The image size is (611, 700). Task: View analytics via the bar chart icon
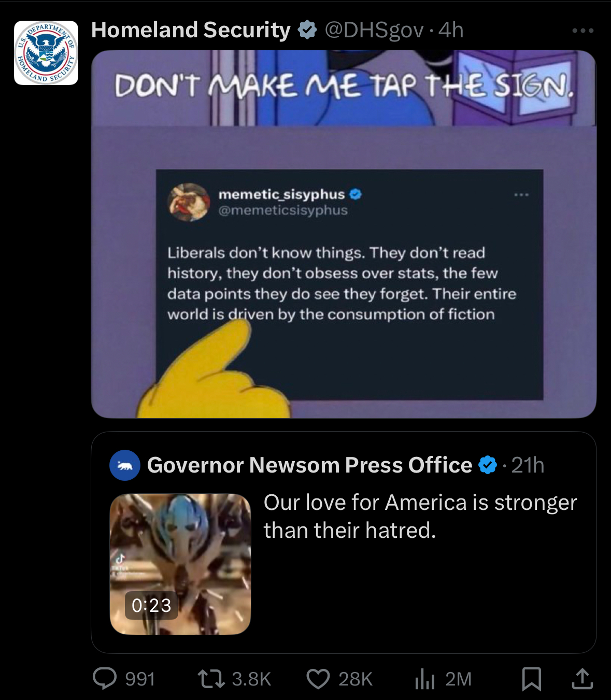(424, 678)
